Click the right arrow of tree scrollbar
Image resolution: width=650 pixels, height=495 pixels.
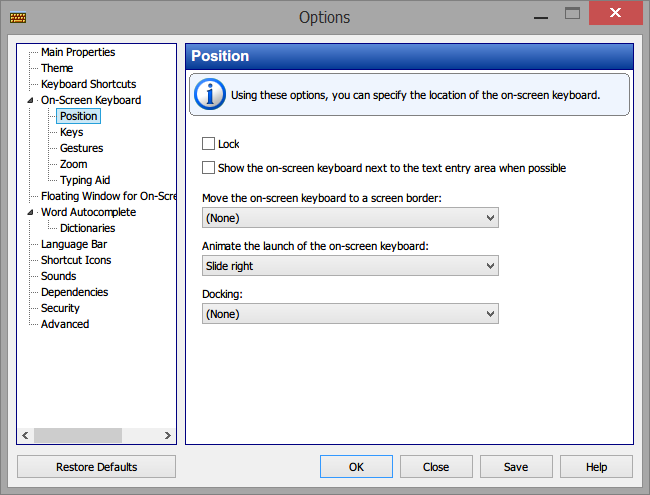point(167,435)
